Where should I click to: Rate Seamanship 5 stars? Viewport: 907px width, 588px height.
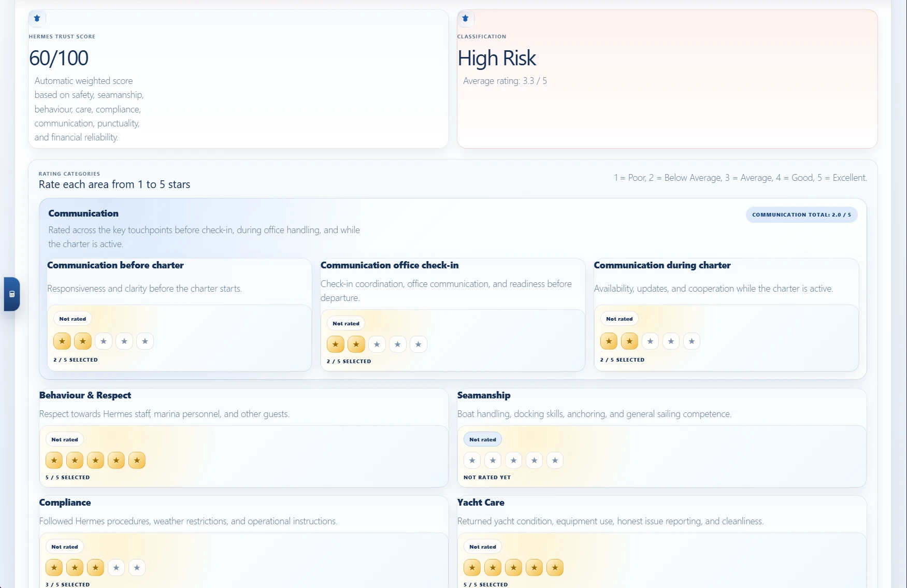pyautogui.click(x=555, y=461)
